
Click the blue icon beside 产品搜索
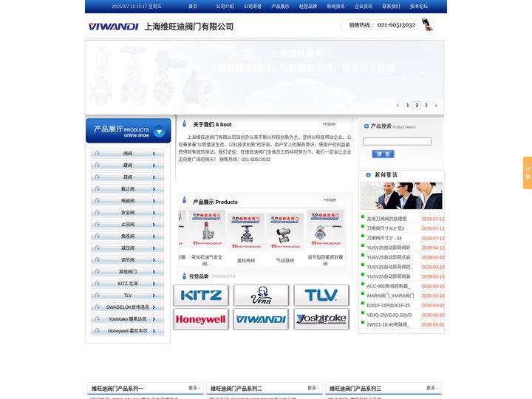coord(366,126)
